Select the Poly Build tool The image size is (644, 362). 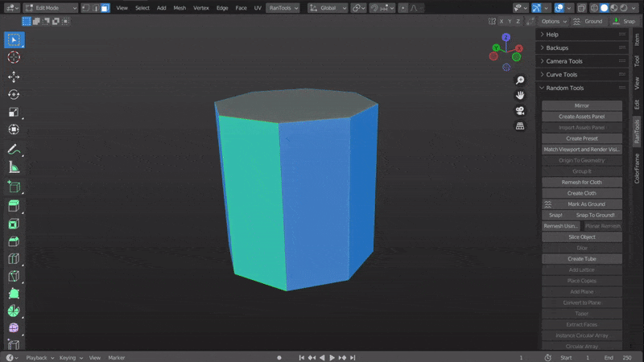click(x=14, y=294)
